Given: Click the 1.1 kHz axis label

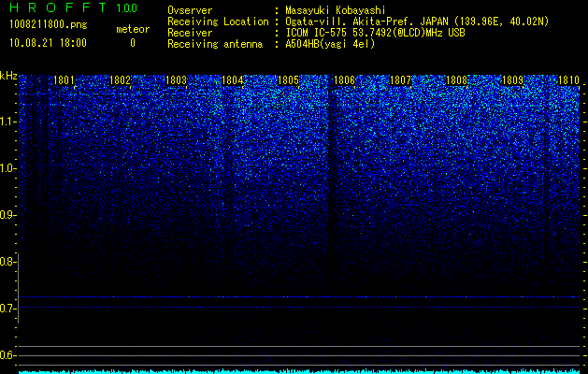Looking at the screenshot, I should tap(7, 122).
